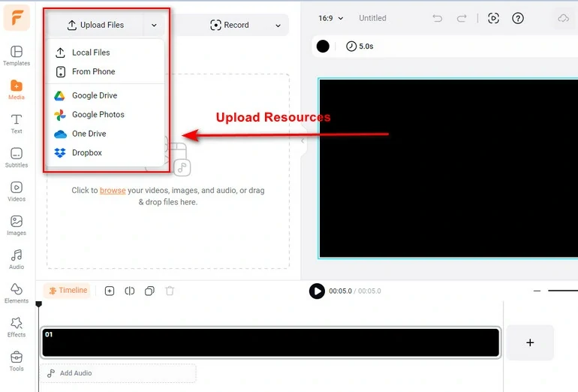Select Dropbox upload source

[105, 152]
